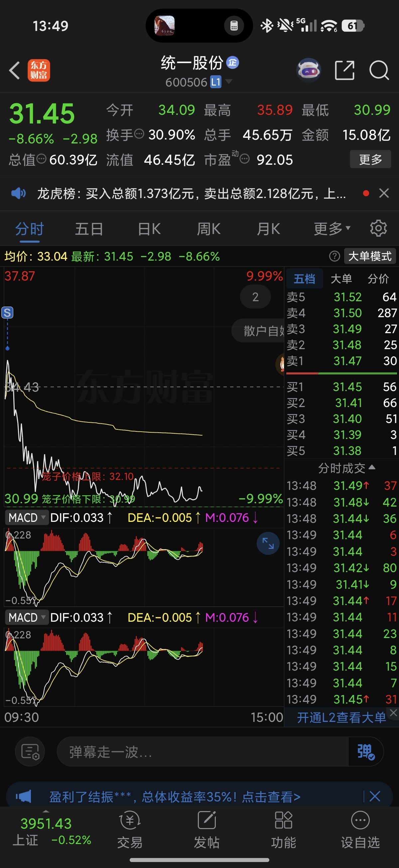
Task: Select the 分时 tab
Action: (30, 229)
